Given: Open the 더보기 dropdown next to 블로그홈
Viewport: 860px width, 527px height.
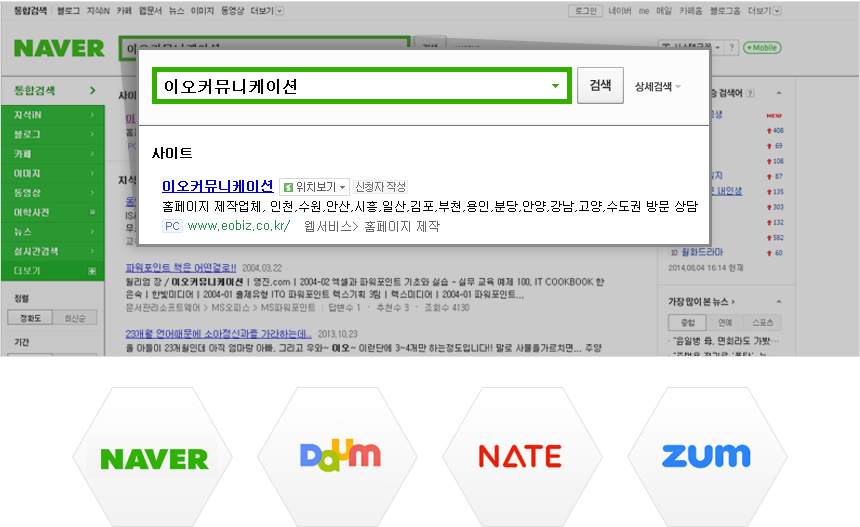Looking at the screenshot, I should (765, 10).
